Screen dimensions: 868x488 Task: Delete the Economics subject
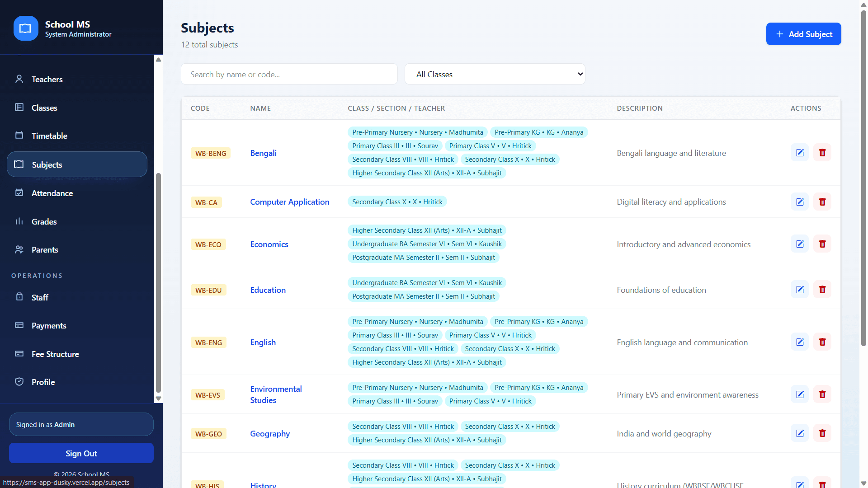822,244
